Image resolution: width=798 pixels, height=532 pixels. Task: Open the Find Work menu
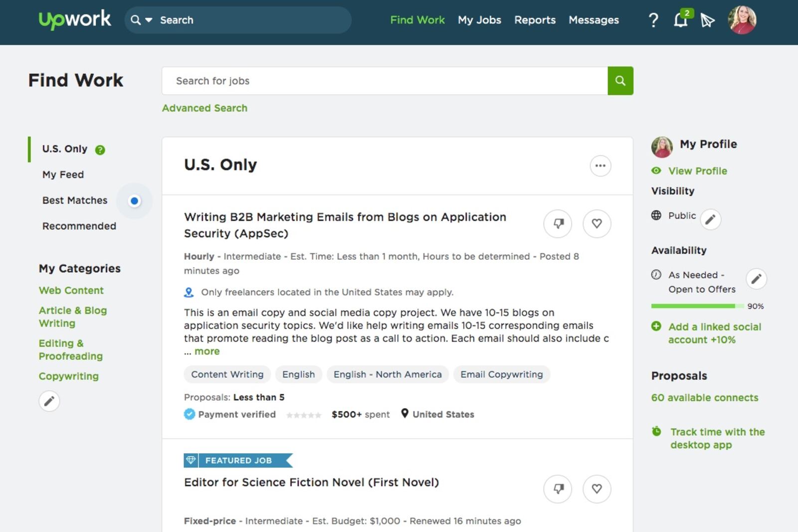click(x=417, y=20)
